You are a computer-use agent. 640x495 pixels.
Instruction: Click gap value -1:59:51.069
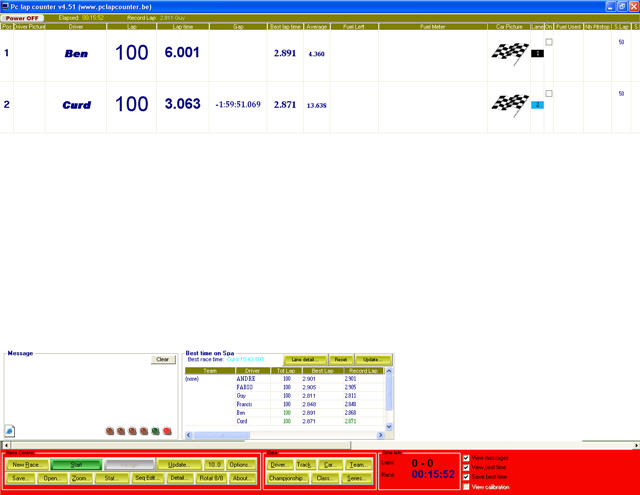[x=238, y=104]
